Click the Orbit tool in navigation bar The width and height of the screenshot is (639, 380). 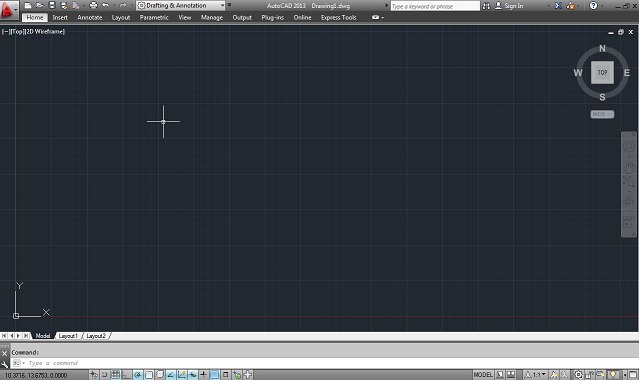point(629,202)
